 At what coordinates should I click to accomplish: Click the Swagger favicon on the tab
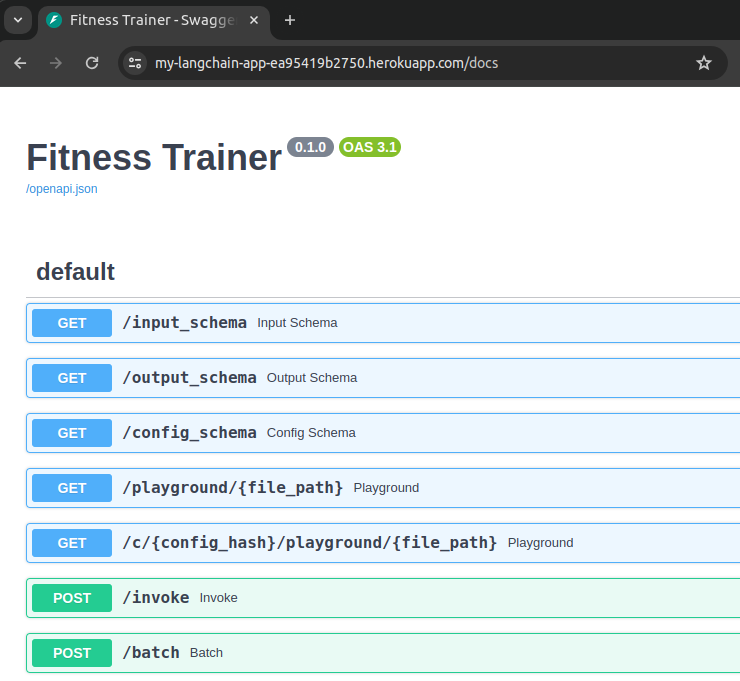coord(54,20)
